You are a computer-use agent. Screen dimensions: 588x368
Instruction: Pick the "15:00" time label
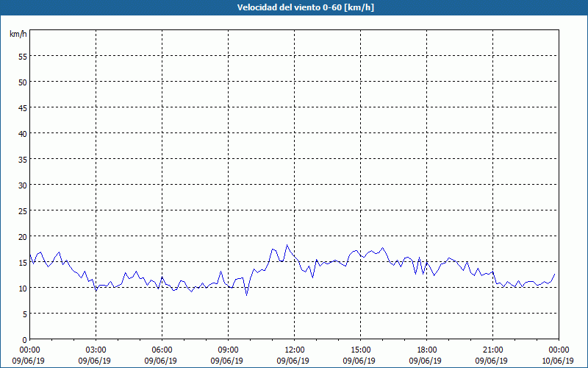360,350
